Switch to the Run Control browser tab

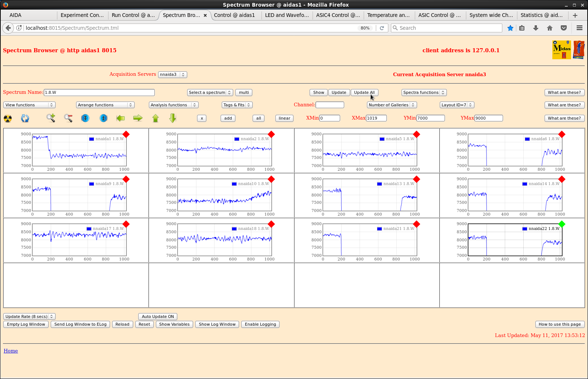133,15
